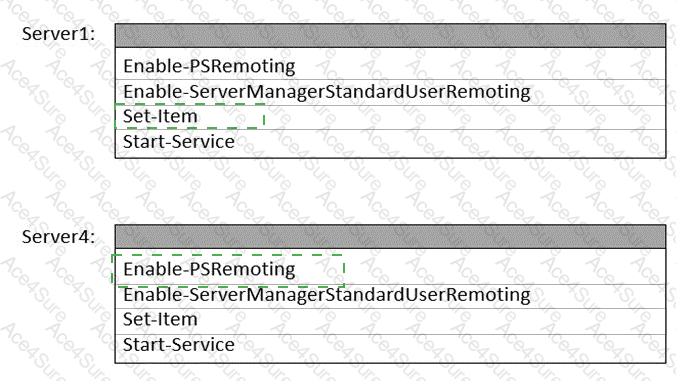676x381 pixels.
Task: Click the longest cmdlet name under Server4
Action: [327, 295]
